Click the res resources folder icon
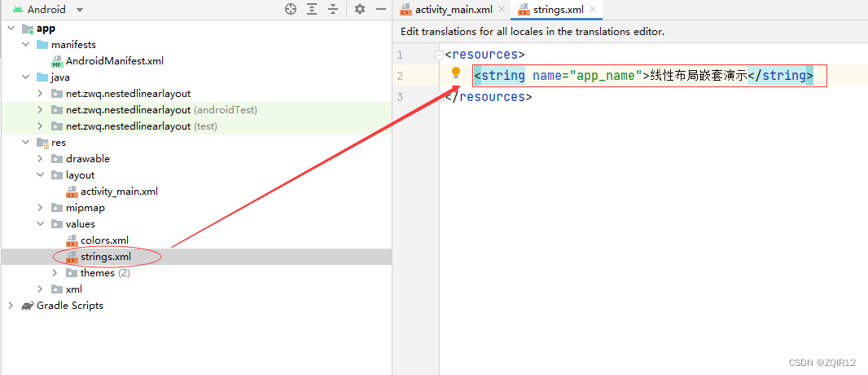Image resolution: width=868 pixels, height=375 pixels. pyautogui.click(x=42, y=143)
